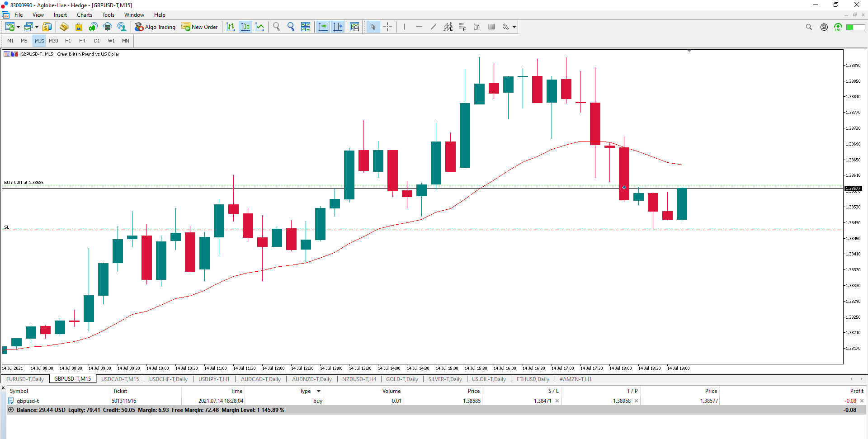Image resolution: width=868 pixels, height=439 pixels.
Task: Select the crosshair tool
Action: pyautogui.click(x=387, y=27)
